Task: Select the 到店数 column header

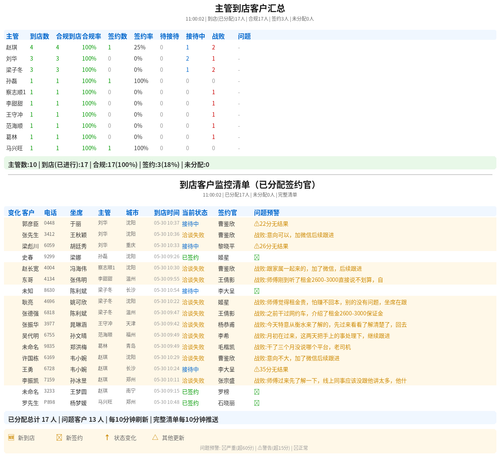Action: [39, 36]
